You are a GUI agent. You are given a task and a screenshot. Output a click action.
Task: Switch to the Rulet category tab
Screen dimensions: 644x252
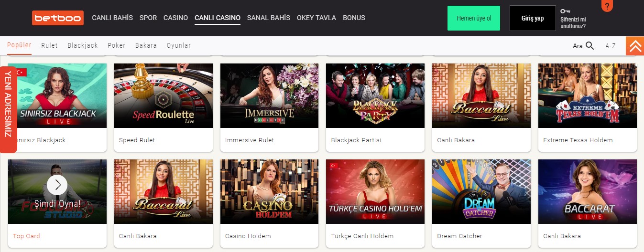click(x=49, y=45)
